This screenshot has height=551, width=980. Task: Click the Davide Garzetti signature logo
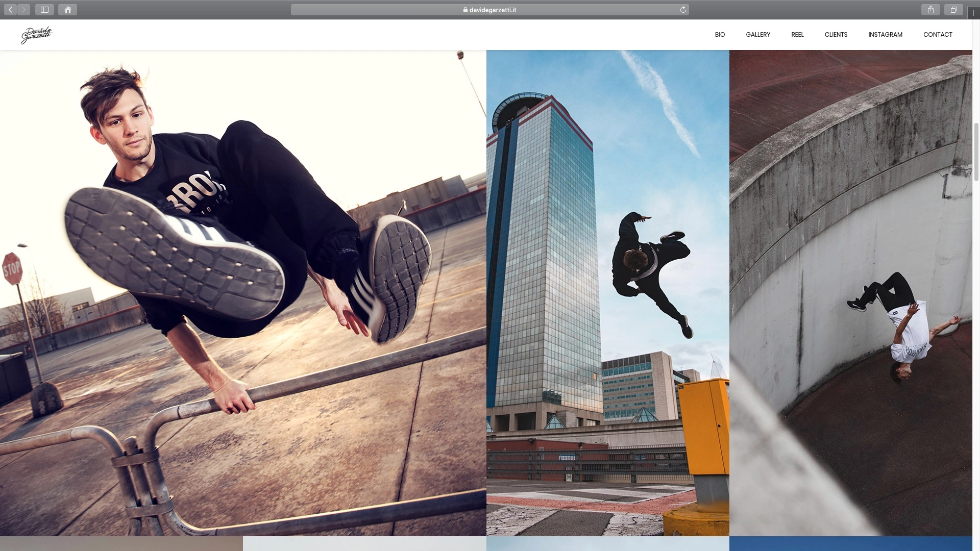36,35
